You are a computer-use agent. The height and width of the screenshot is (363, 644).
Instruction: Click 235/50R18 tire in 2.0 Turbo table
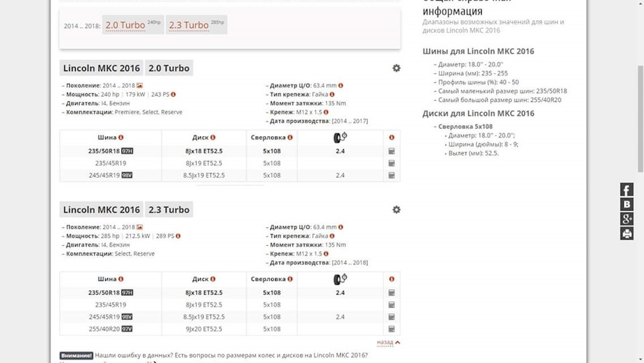pyautogui.click(x=104, y=151)
